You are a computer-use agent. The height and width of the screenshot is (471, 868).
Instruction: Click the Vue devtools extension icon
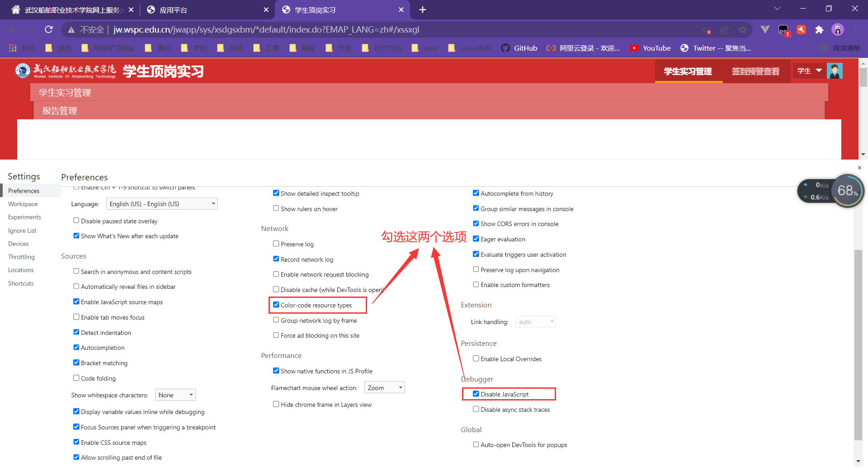[765, 30]
